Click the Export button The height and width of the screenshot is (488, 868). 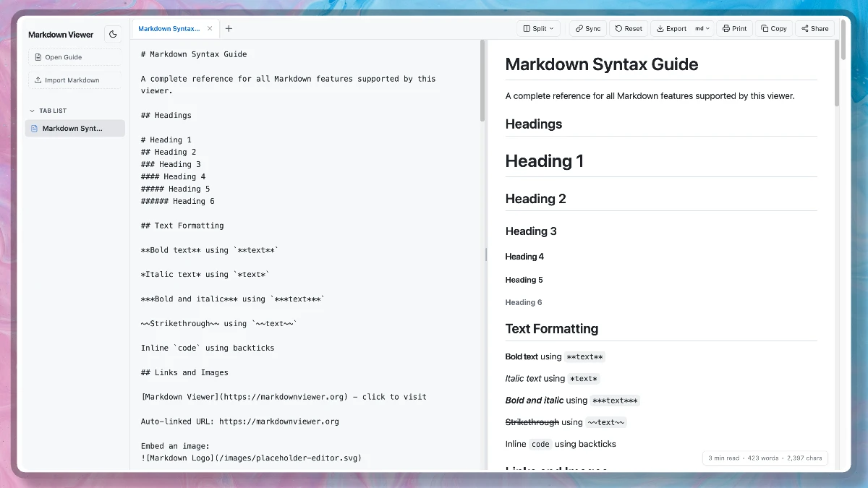point(671,29)
